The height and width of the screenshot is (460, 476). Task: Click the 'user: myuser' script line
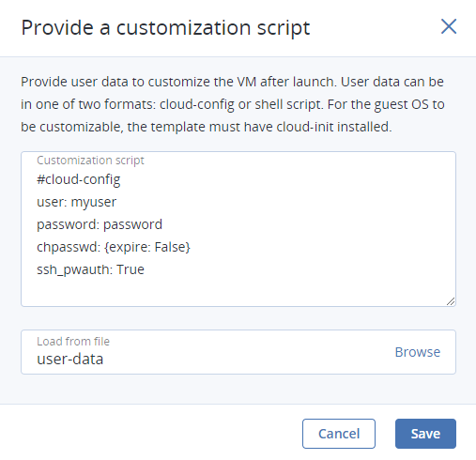coord(77,202)
